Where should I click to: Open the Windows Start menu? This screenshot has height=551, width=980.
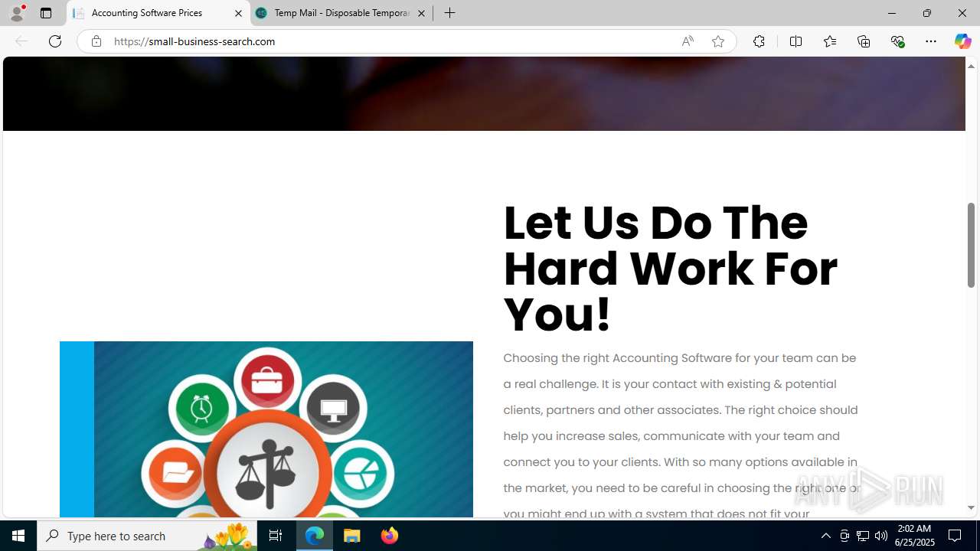tap(18, 536)
